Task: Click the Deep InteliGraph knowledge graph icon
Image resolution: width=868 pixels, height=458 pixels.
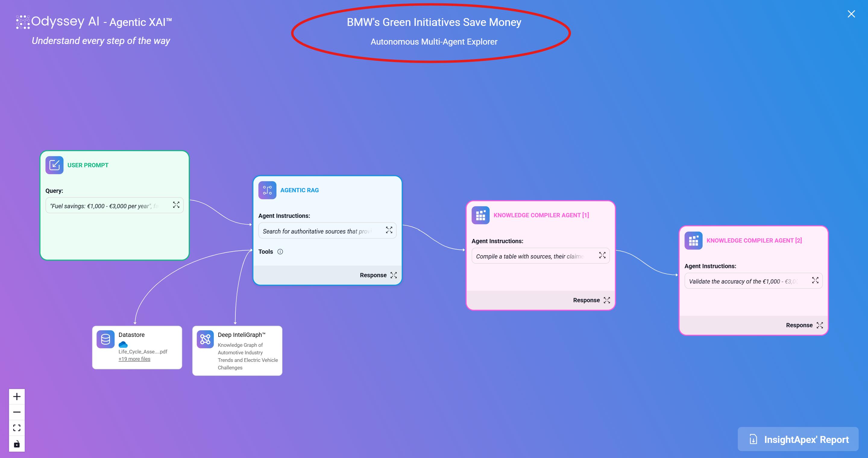Action: (205, 339)
